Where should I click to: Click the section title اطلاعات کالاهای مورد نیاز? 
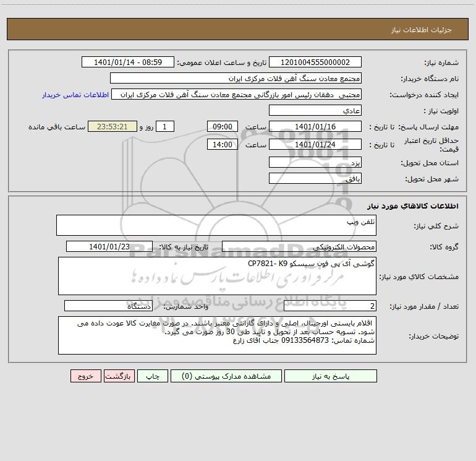pos(413,206)
